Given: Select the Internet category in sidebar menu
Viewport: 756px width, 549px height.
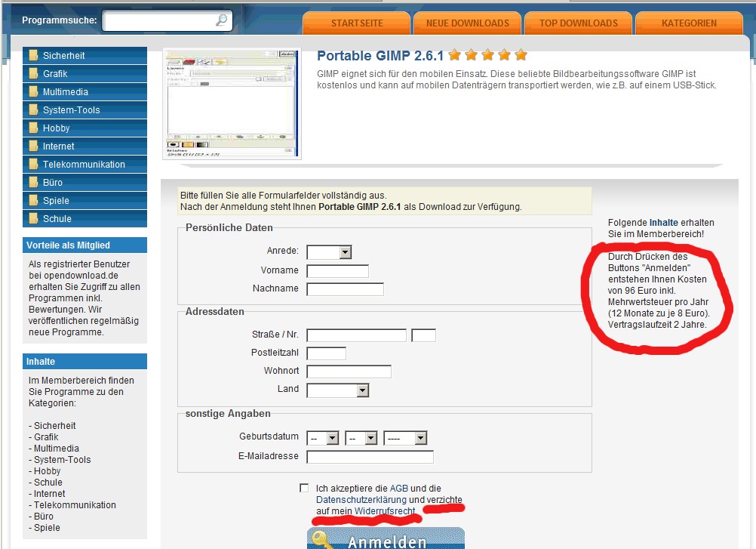Looking at the screenshot, I should pyautogui.click(x=85, y=146).
